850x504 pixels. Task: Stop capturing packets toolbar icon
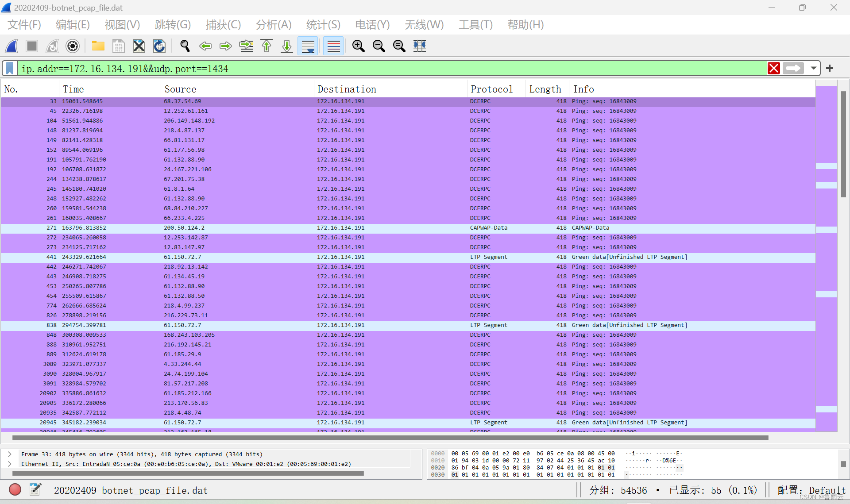[x=32, y=46]
